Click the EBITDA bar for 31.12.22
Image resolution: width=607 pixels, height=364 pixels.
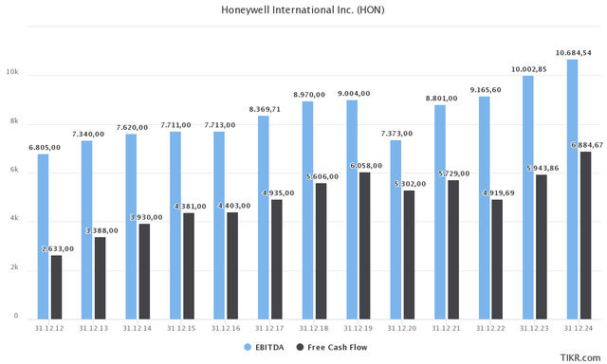(485, 209)
